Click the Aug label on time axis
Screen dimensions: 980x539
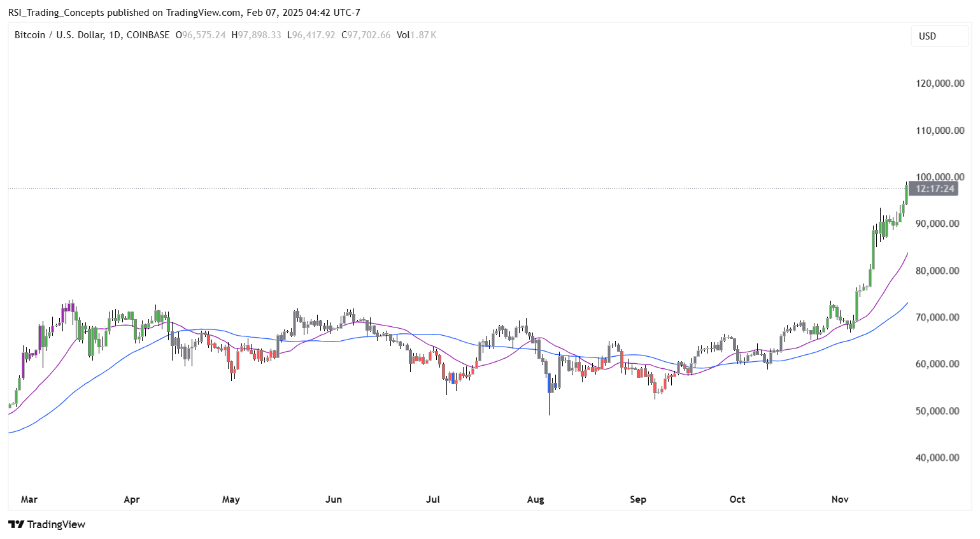(536, 499)
